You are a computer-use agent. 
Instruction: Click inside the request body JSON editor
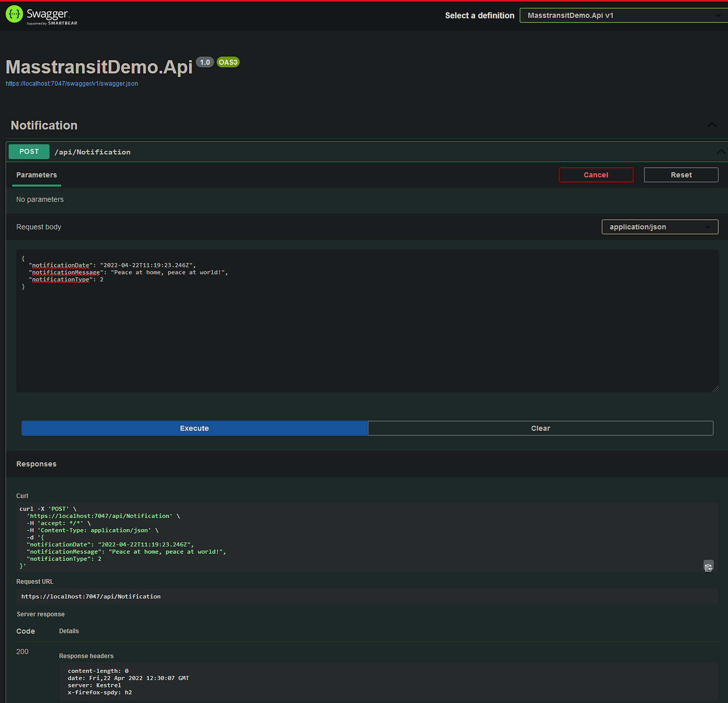[367, 321]
